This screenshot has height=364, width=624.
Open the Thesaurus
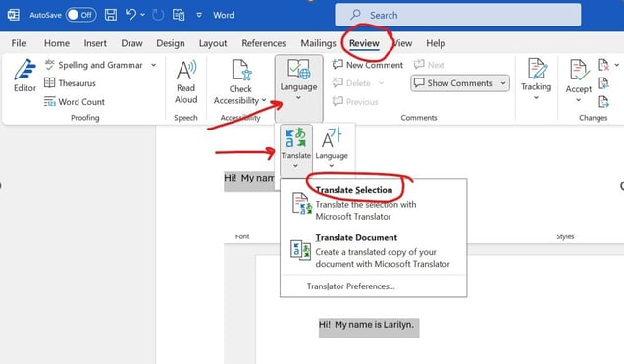[70, 83]
